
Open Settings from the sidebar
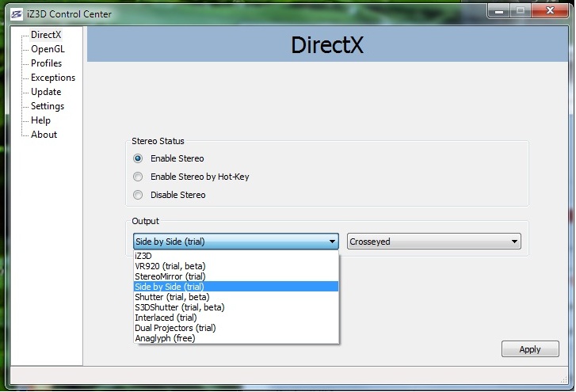tap(48, 106)
